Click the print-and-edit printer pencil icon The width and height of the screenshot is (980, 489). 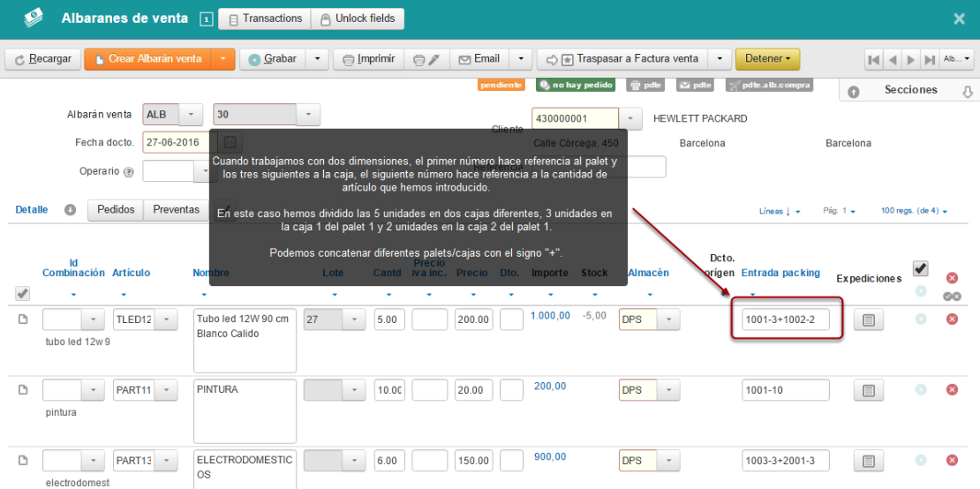point(426,59)
